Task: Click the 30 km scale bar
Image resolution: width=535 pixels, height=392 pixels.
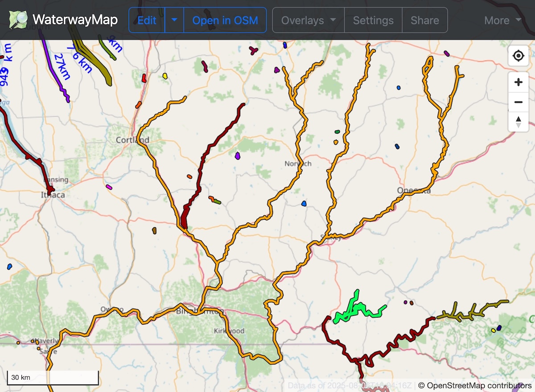Action: point(53,377)
